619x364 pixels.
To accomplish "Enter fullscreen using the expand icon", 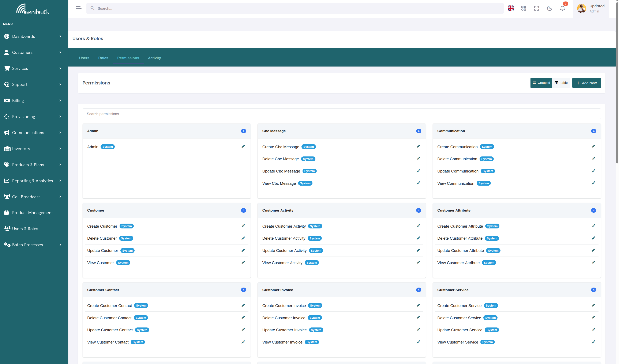I will click(536, 8).
